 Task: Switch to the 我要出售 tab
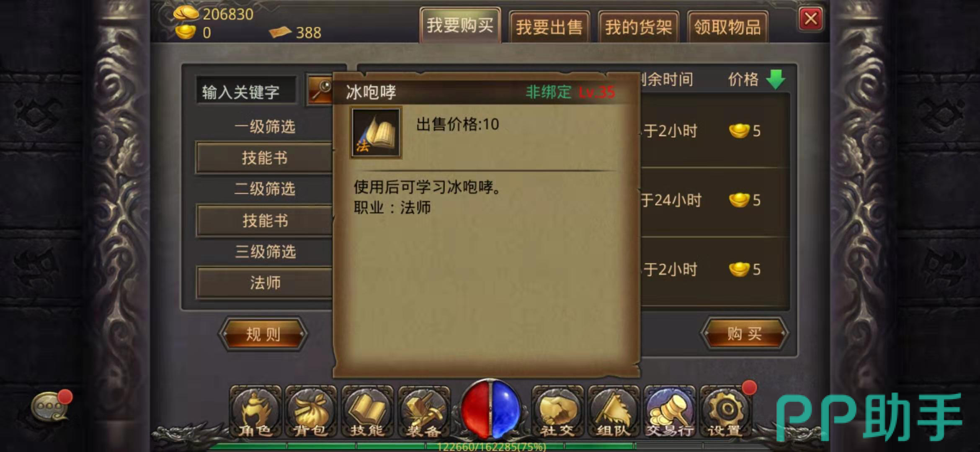[x=549, y=27]
